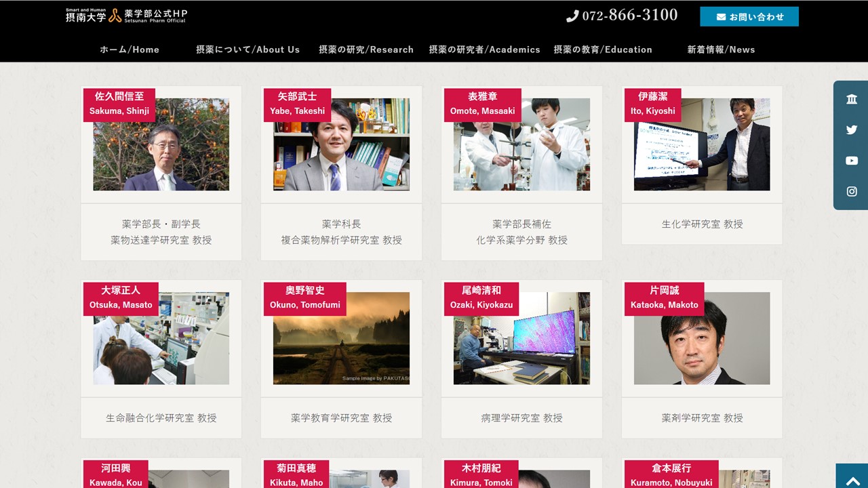Go to ホーム/Home menu item
This screenshot has height=488, width=868.
tap(130, 49)
